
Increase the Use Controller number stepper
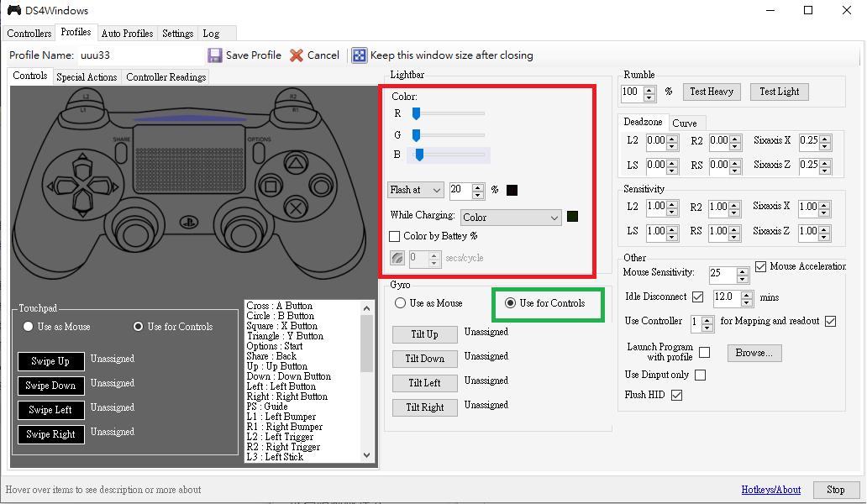(x=707, y=320)
